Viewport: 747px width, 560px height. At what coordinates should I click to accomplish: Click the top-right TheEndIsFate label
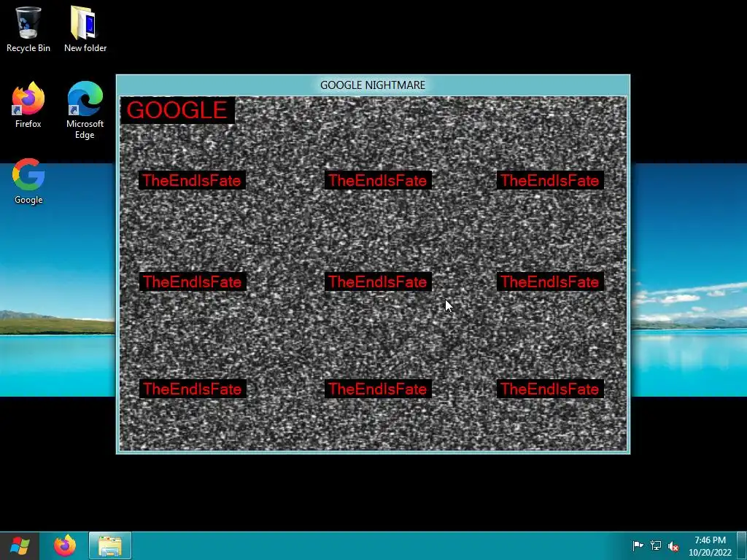pos(550,181)
